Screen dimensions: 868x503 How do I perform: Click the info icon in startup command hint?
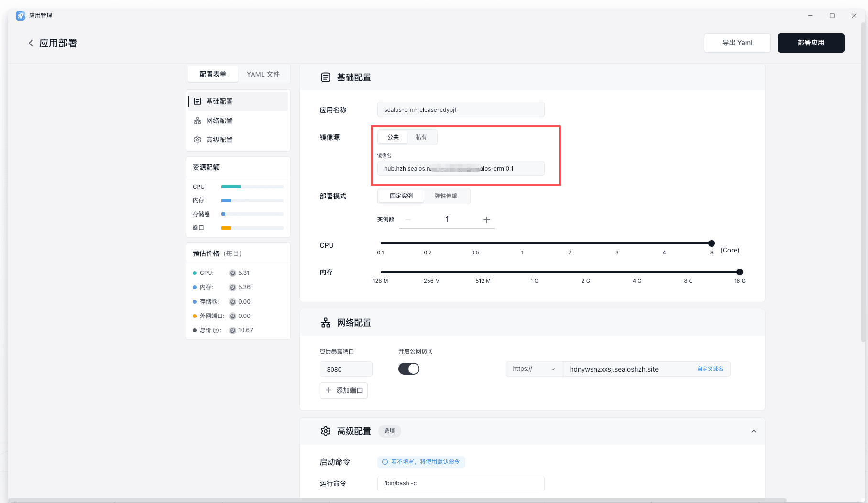click(385, 462)
